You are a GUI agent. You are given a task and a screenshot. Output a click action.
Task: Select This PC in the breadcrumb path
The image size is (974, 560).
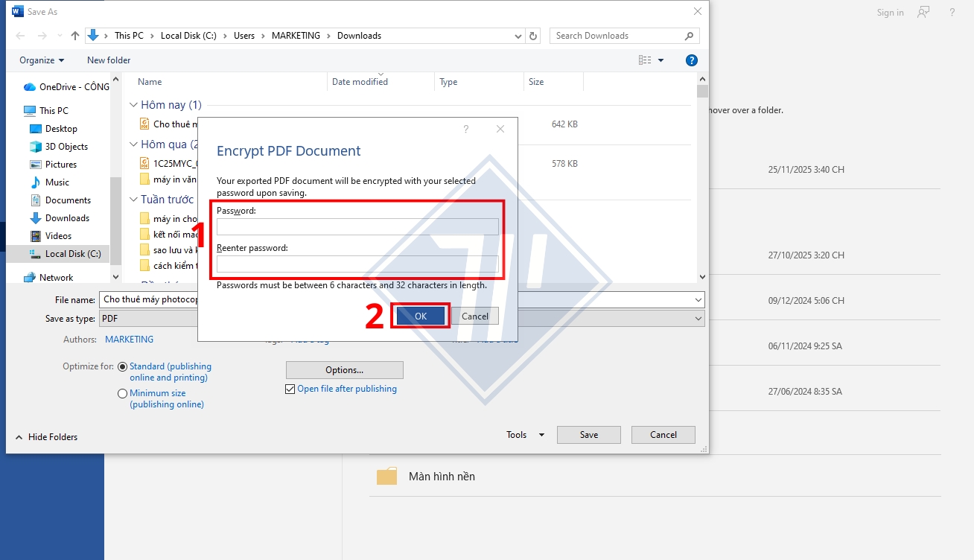(130, 35)
